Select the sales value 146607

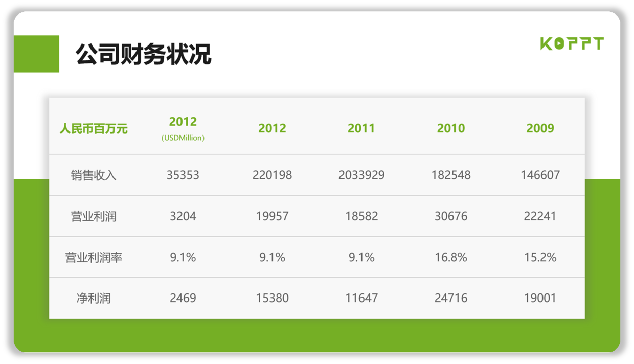(x=540, y=175)
